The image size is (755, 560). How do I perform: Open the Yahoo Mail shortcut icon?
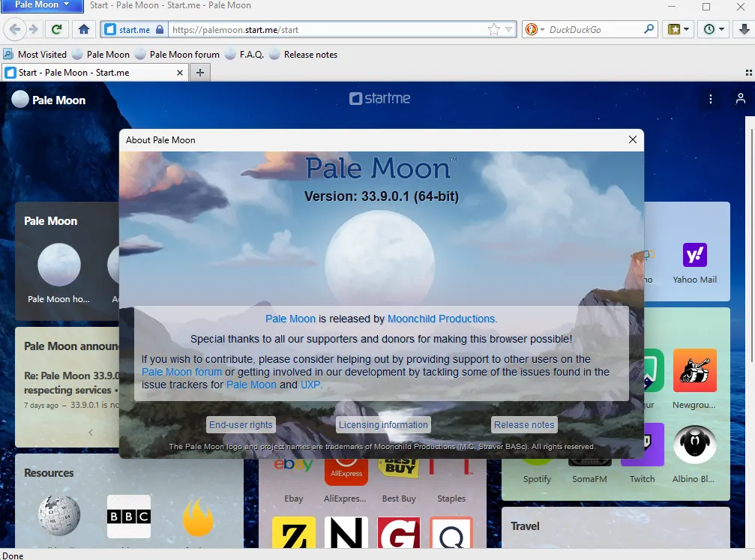(x=694, y=256)
